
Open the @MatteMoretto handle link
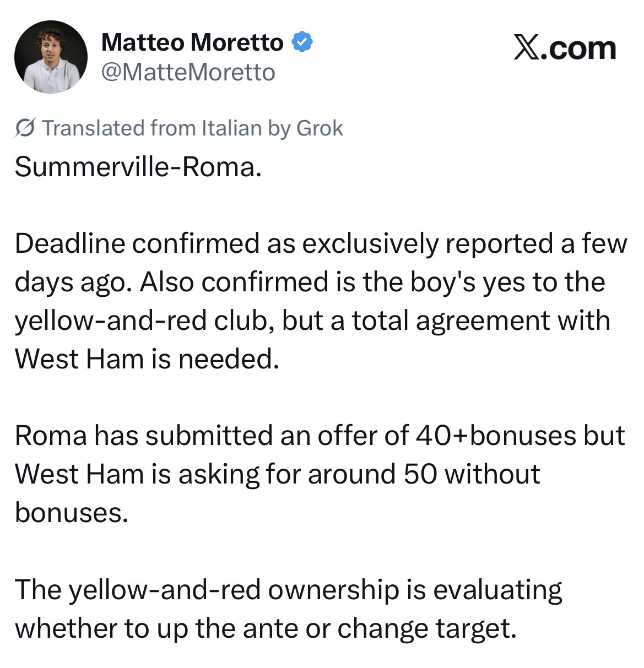[x=188, y=72]
